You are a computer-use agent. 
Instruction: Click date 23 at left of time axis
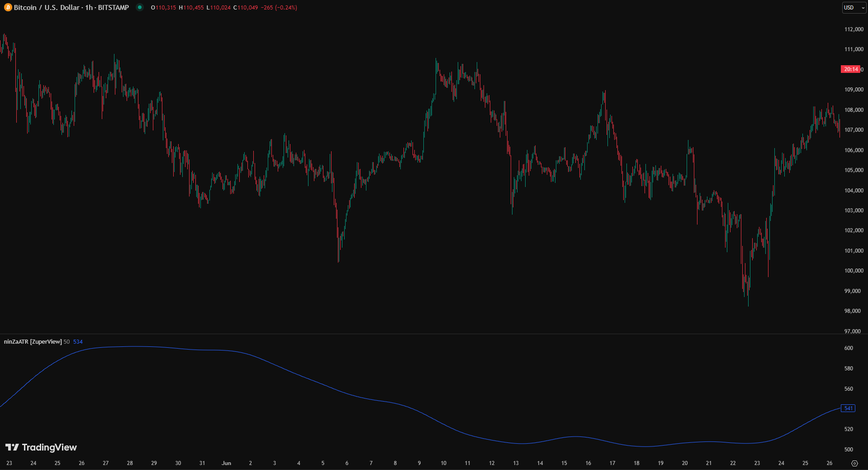click(x=9, y=463)
